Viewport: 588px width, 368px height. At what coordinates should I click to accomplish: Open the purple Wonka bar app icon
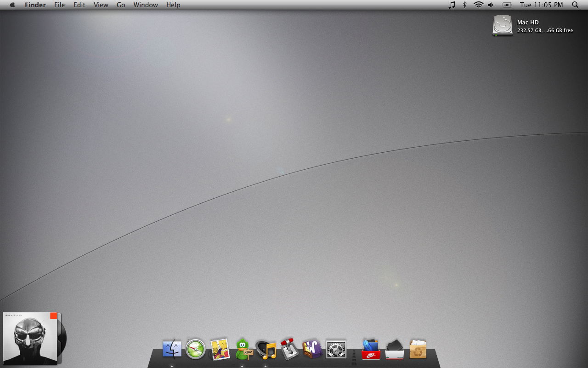point(312,349)
